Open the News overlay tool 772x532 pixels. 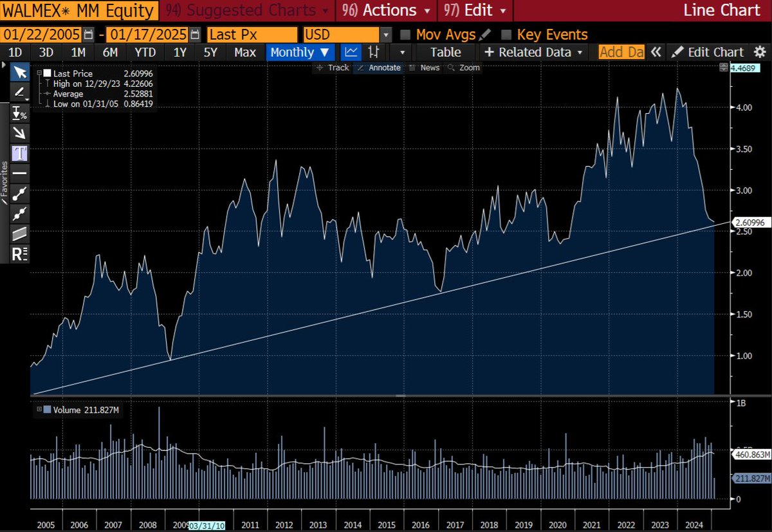tap(425, 68)
